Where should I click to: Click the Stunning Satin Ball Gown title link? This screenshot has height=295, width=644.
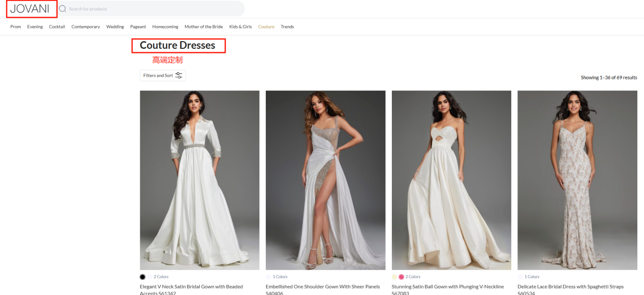coord(447,287)
